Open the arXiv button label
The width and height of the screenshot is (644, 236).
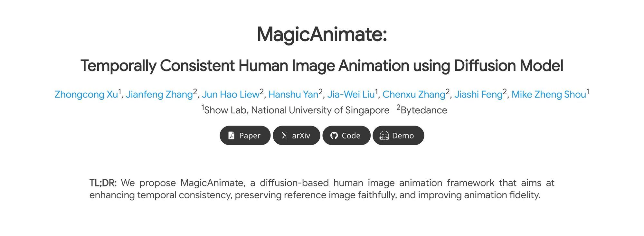tap(301, 136)
